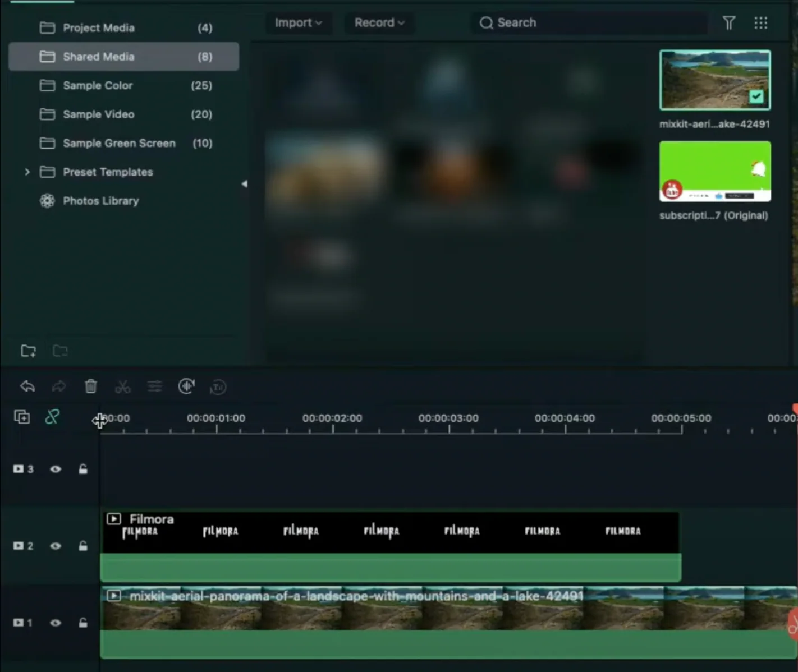Add a new track with the plus icon

pyautogui.click(x=22, y=417)
